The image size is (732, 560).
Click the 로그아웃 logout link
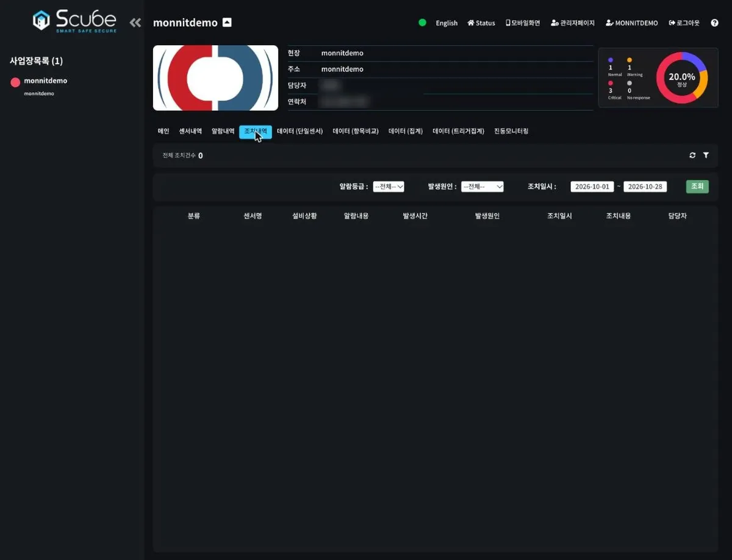pyautogui.click(x=684, y=23)
